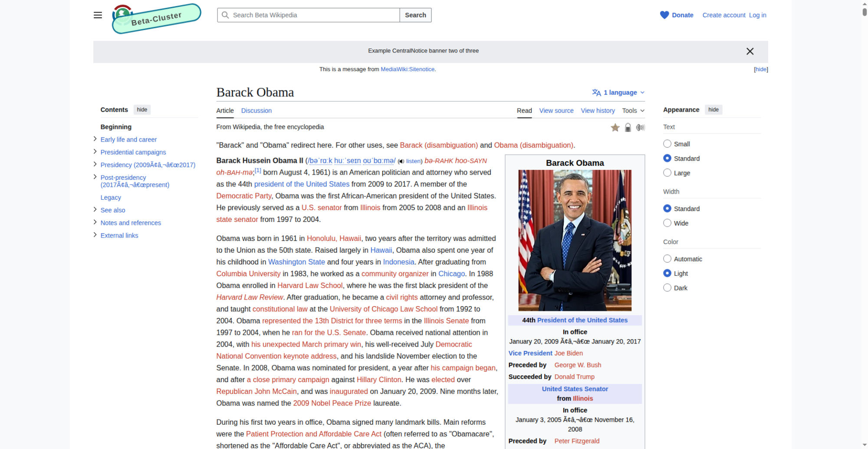
Task: Click the page protection lock icon
Action: pyautogui.click(x=628, y=127)
